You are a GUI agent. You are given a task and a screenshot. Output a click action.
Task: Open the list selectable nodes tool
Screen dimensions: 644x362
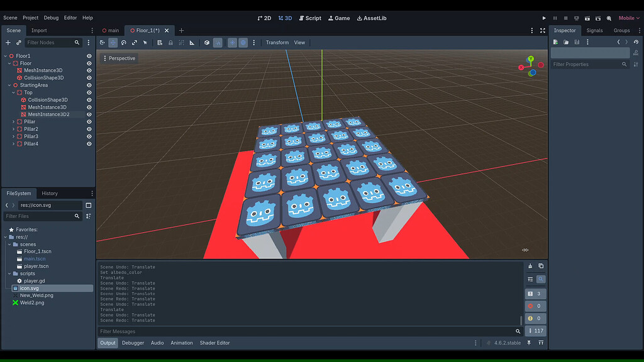[x=160, y=43]
